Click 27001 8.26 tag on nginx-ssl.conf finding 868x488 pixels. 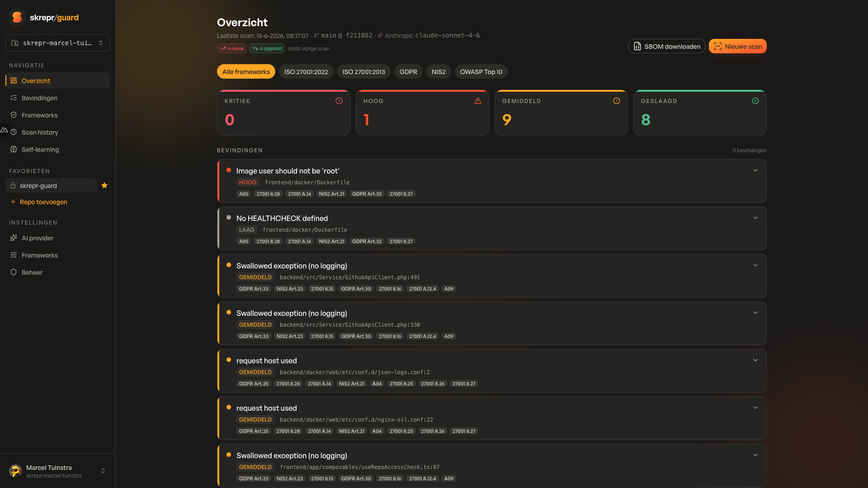(433, 431)
